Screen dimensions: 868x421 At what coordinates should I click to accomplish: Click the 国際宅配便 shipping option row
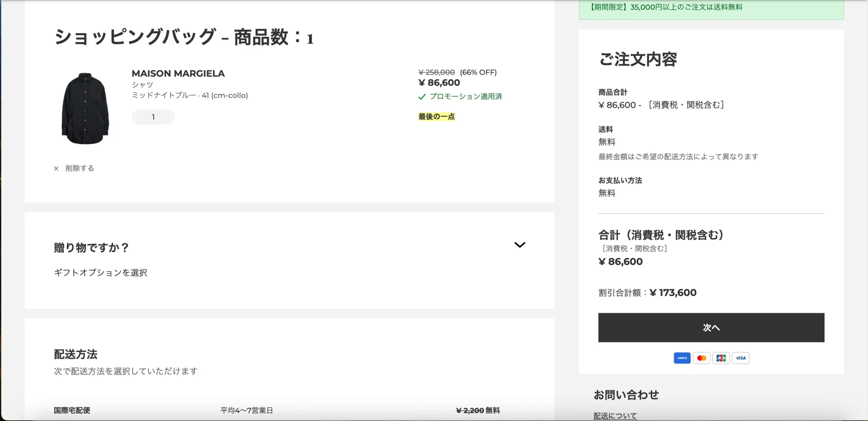pyautogui.click(x=277, y=410)
